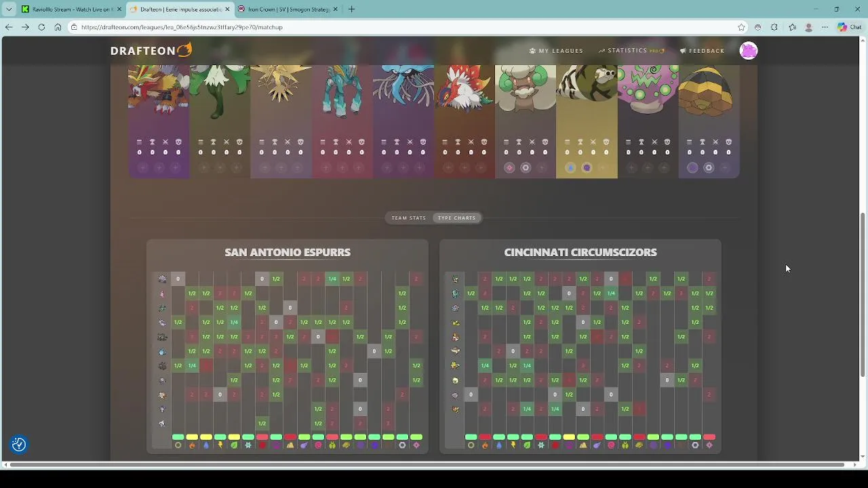The width and height of the screenshot is (868, 488).
Task: Open browser tab search dropdown
Action: [9, 9]
